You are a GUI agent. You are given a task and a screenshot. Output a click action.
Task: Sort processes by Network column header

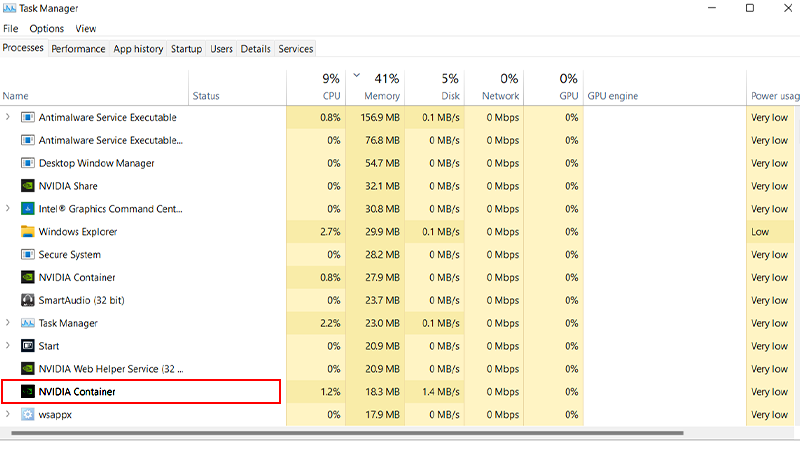click(494, 88)
